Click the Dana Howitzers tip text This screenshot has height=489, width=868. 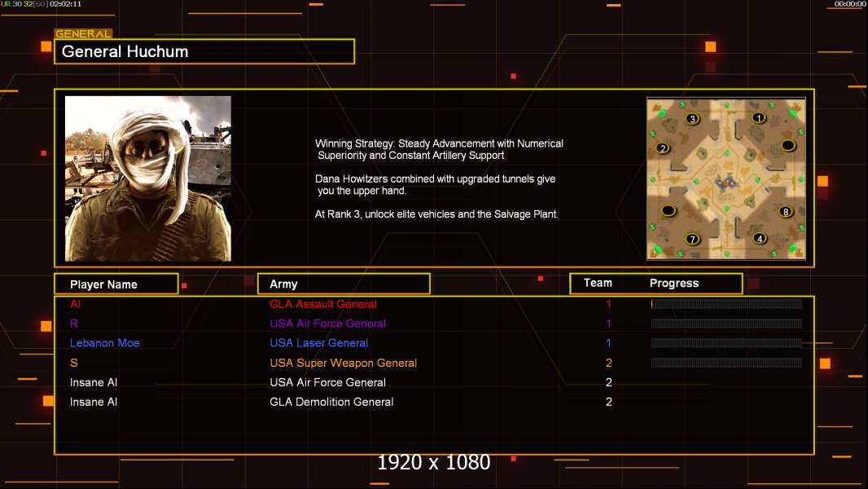click(435, 185)
